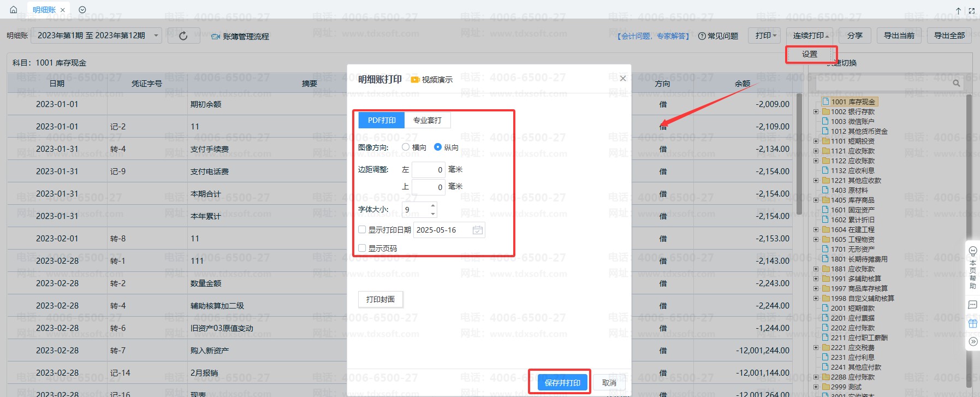Click the home icon in tab bar

pyautogui.click(x=14, y=10)
